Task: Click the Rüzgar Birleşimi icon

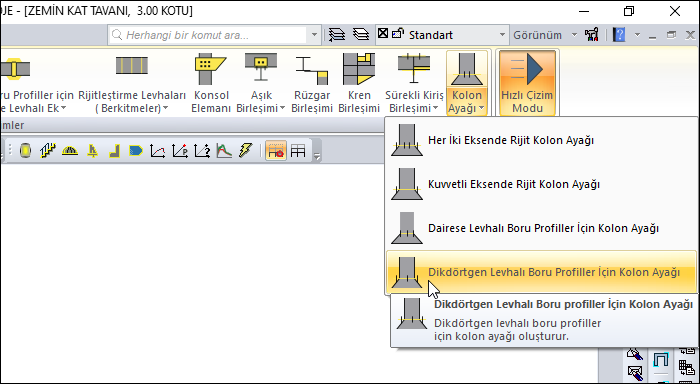Action: point(312,83)
